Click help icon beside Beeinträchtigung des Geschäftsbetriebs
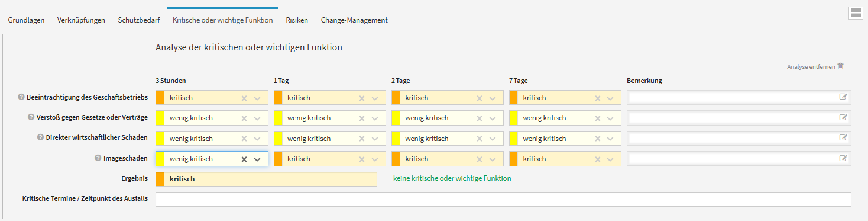Screen dimensions: 868x221 tap(21, 97)
